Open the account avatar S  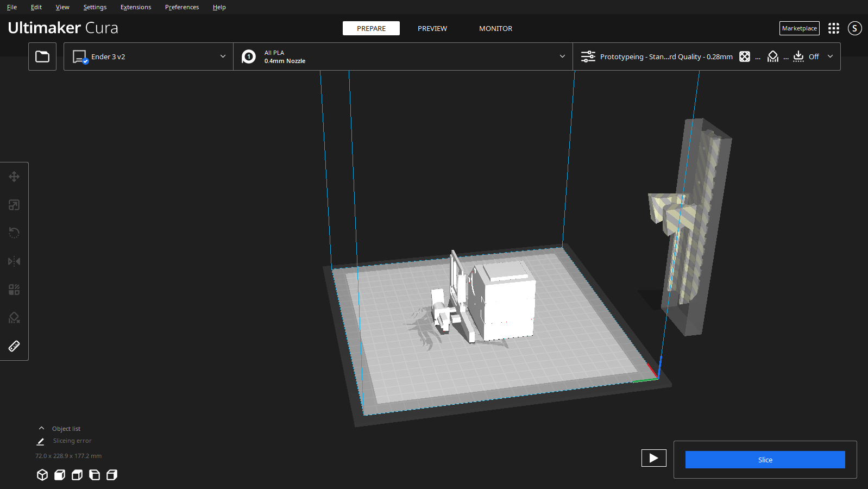855,28
